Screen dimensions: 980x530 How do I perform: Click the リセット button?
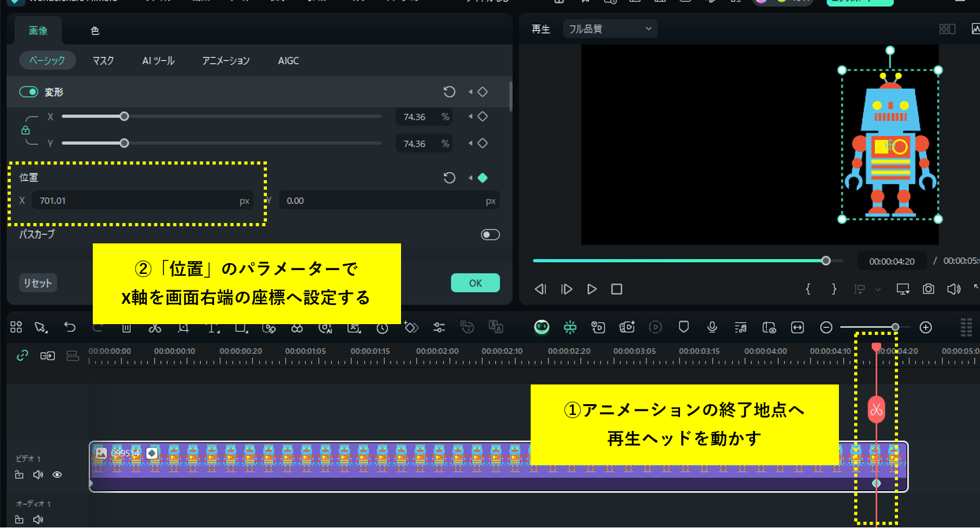click(x=37, y=283)
